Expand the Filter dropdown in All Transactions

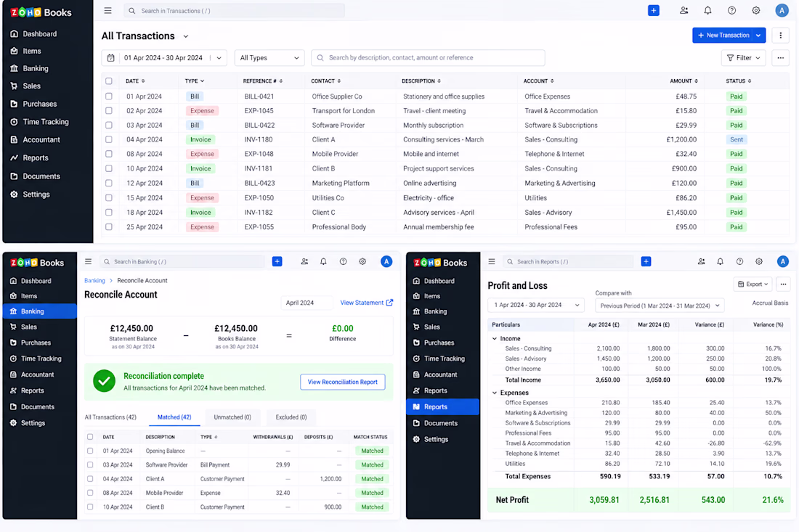pos(744,58)
